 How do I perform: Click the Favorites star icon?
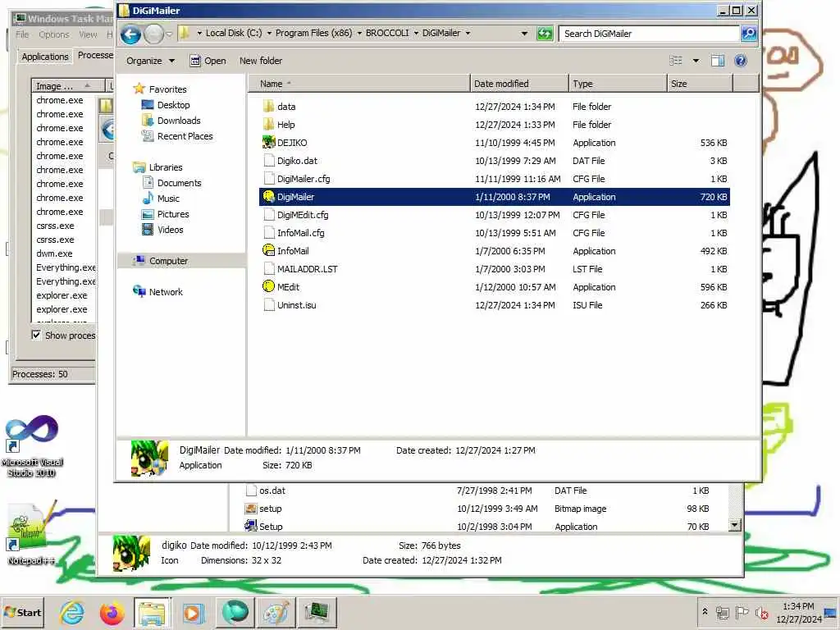point(139,89)
